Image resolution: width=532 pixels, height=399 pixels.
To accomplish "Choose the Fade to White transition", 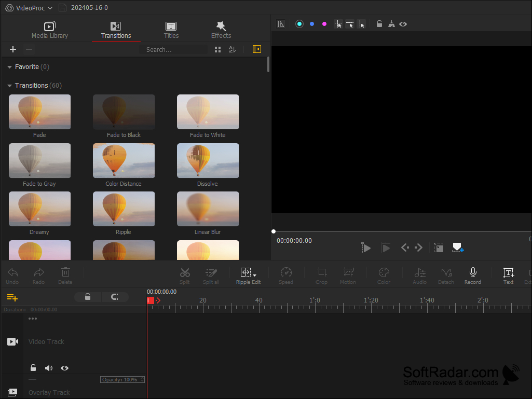I will click(208, 112).
